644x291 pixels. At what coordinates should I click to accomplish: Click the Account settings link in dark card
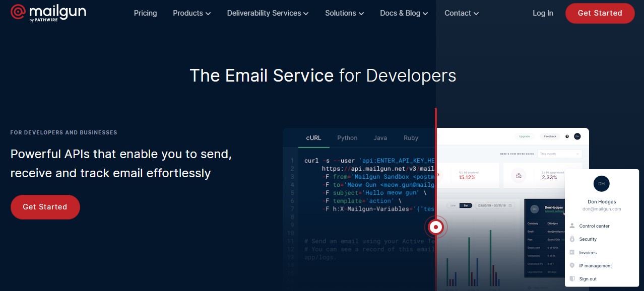555,211
